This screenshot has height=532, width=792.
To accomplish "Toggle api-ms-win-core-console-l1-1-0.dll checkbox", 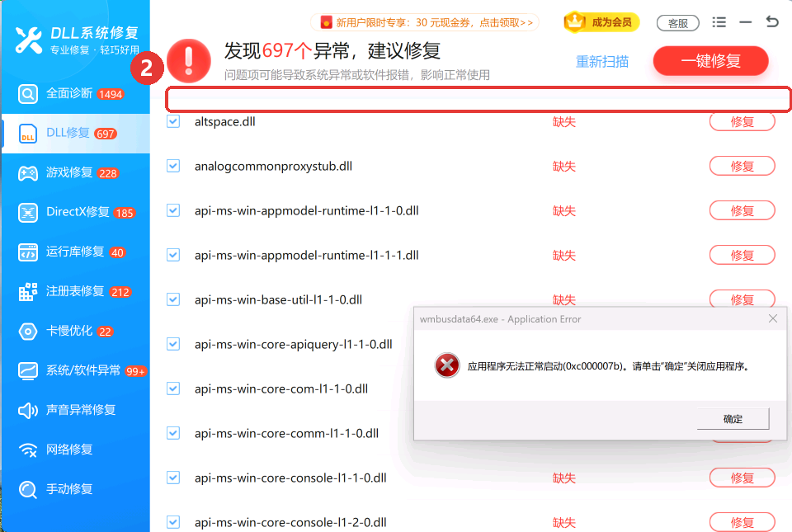I will click(x=173, y=477).
